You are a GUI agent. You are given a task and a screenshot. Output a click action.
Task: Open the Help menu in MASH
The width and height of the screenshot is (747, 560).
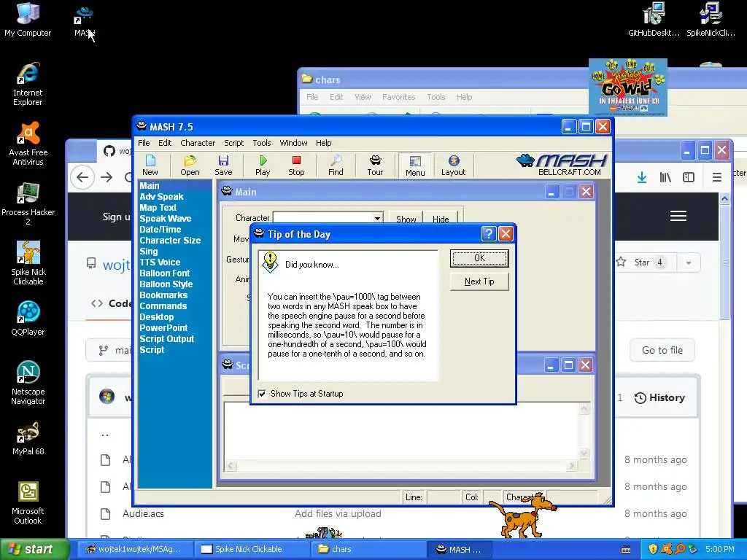pos(323,143)
